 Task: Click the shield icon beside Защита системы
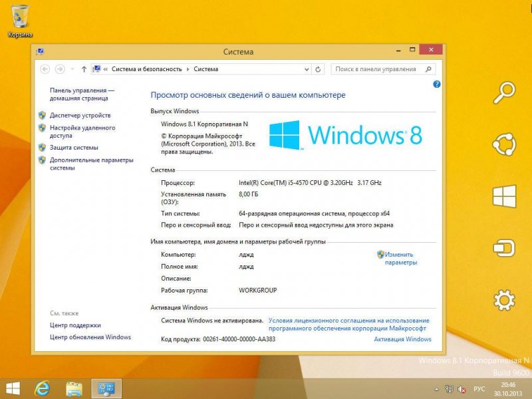42,148
